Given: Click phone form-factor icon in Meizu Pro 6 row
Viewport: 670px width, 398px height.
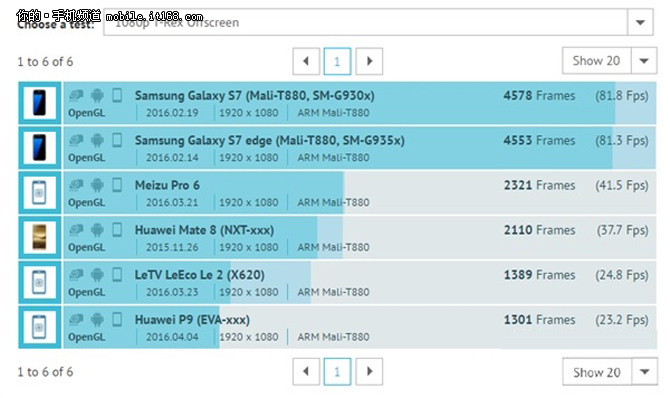Looking at the screenshot, I should click(x=117, y=185).
